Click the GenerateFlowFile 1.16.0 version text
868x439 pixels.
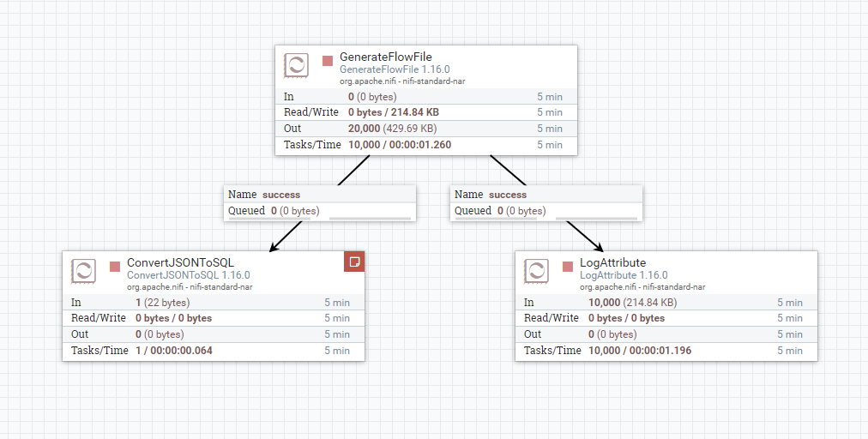click(x=395, y=69)
